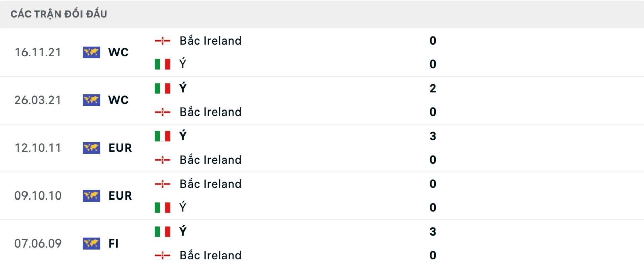Screen dimensions: 644x266
Task: Click the WC label of 26.03.21 match
Action: click(x=118, y=100)
